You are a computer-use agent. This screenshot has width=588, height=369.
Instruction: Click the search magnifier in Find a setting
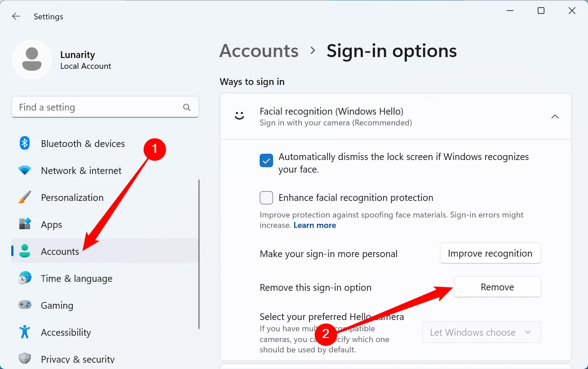tap(186, 107)
